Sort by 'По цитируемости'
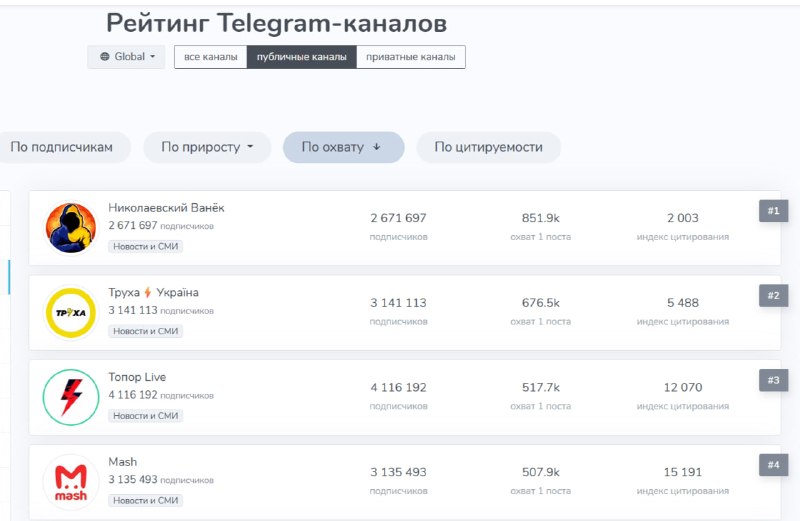The image size is (800, 521). pyautogui.click(x=488, y=147)
